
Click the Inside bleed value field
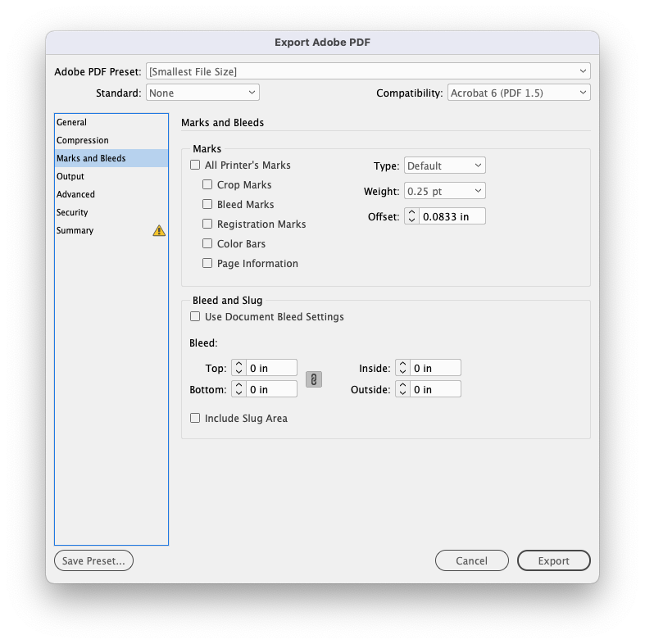(435, 368)
